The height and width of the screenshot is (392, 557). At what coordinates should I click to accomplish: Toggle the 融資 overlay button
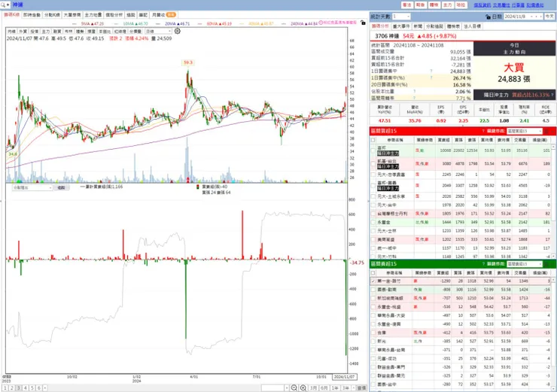(x=57, y=32)
